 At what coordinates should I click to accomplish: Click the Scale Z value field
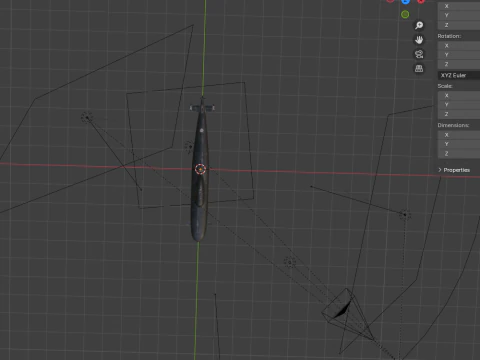pyautogui.click(x=459, y=114)
